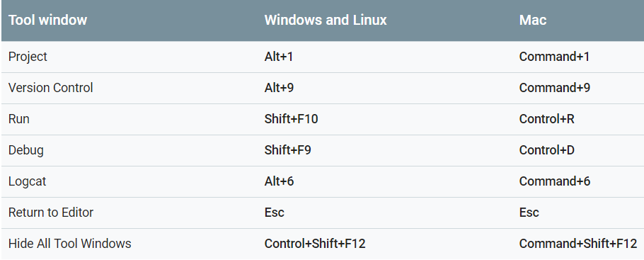
Task: Click the Tool window column header
Action: [47, 20]
